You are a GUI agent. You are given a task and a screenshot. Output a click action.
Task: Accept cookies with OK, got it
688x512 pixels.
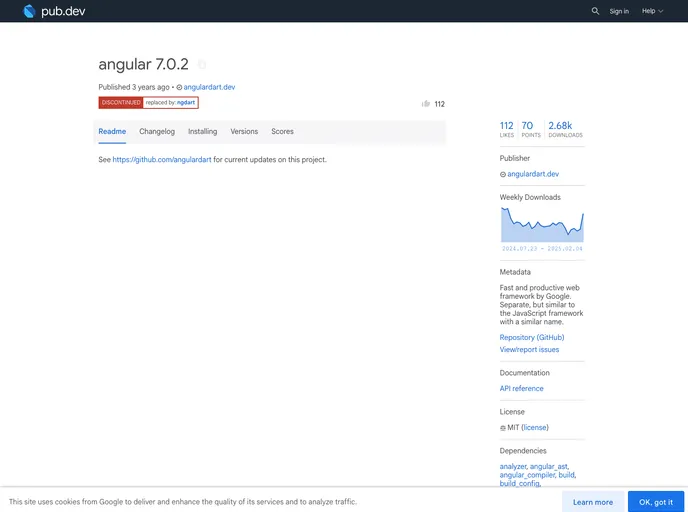[x=656, y=502]
